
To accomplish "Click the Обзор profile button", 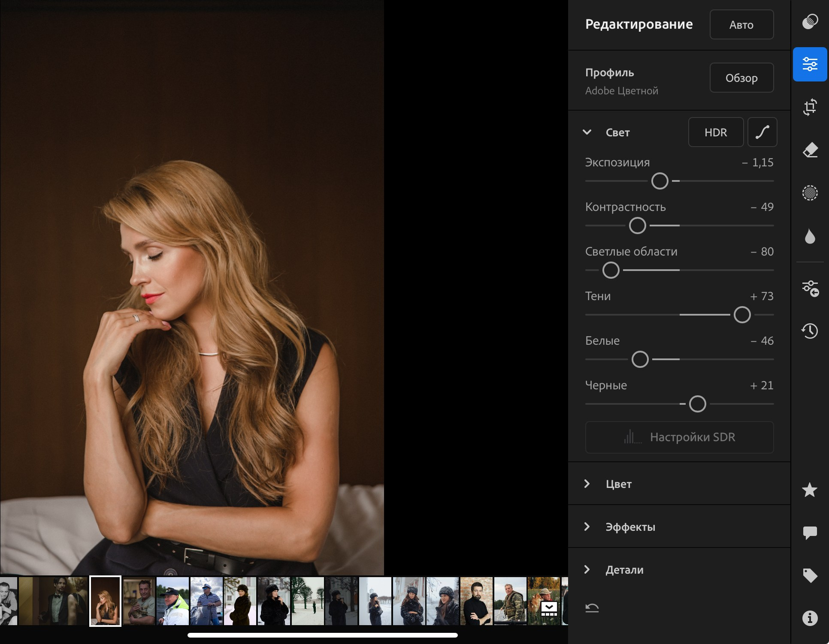I will tap(741, 78).
